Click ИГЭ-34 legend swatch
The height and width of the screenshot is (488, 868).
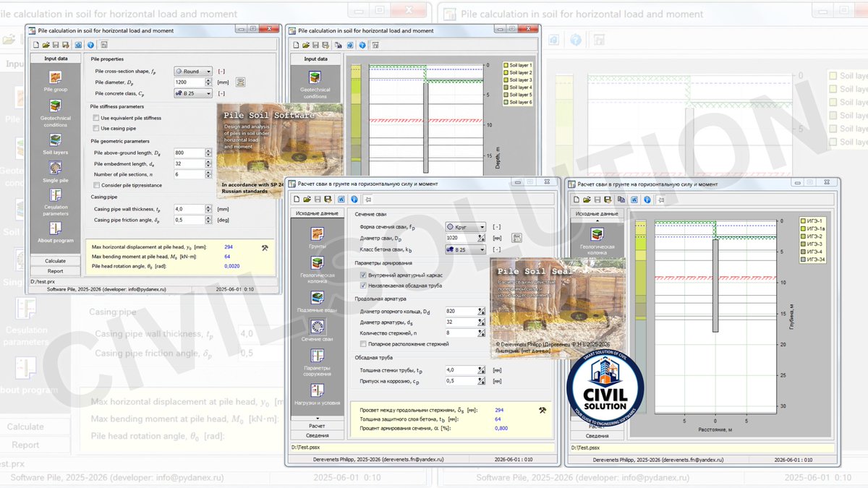point(803,260)
